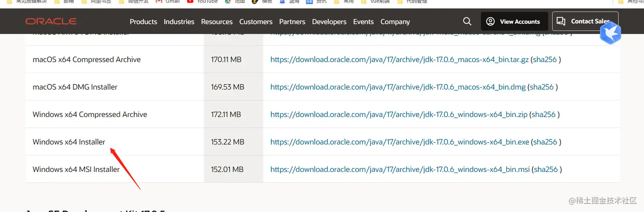This screenshot has width=644, height=212.
Task: Select "macOS x64 Compressed Archive" text
Action: pyautogui.click(x=86, y=60)
